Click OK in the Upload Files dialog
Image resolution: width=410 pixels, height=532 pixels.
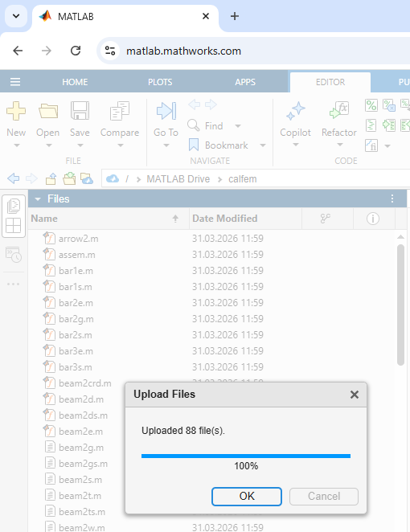(247, 497)
